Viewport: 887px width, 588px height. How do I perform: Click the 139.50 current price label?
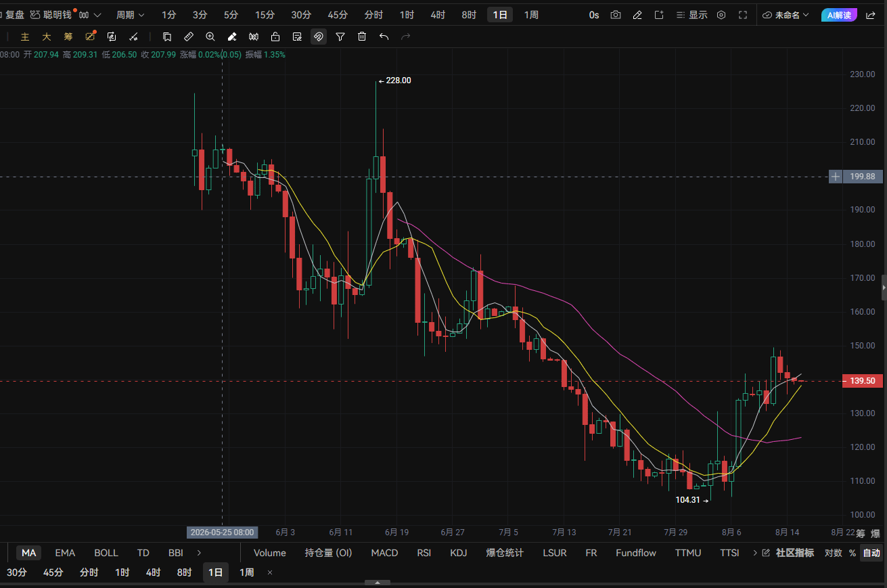click(863, 381)
